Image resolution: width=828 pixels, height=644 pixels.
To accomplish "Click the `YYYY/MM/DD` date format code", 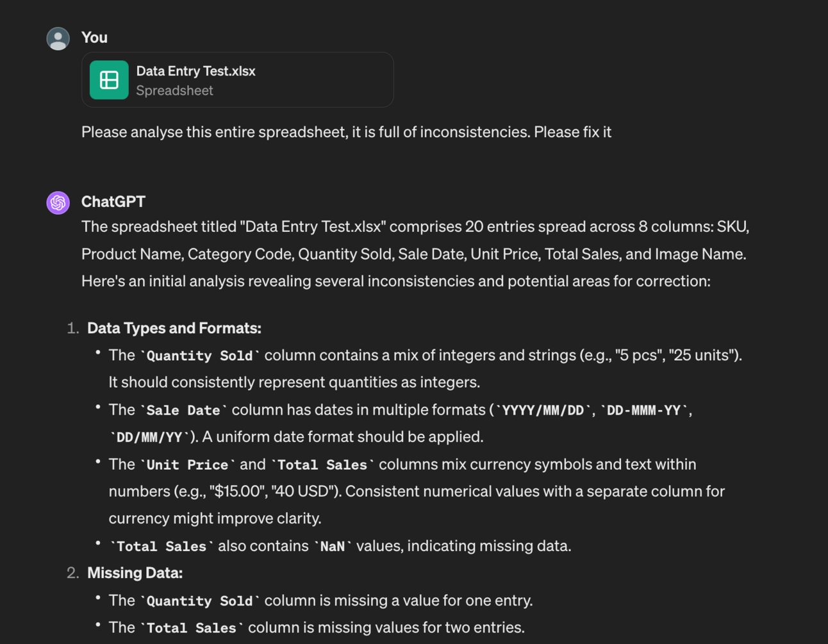I will pos(543,410).
